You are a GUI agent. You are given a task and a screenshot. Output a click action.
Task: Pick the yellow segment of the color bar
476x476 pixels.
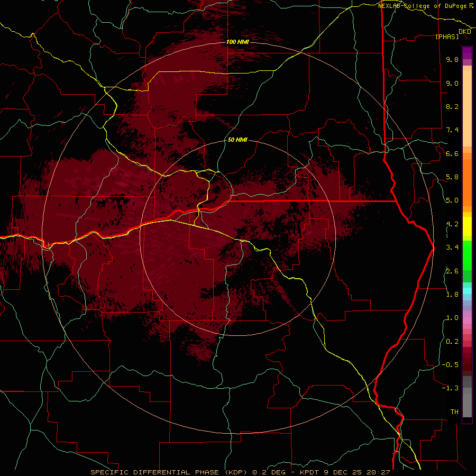click(x=467, y=226)
